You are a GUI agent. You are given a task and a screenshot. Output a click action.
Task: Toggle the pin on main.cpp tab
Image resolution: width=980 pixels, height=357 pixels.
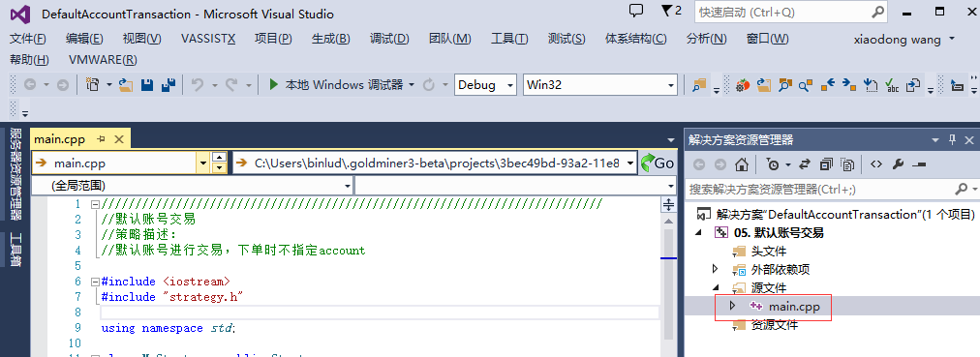[x=102, y=139]
